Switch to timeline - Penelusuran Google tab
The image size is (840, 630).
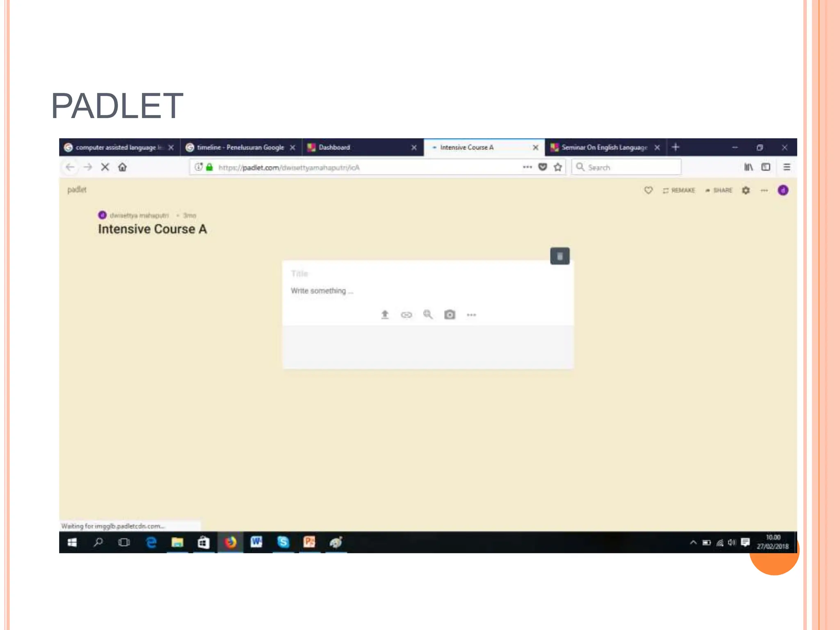point(240,147)
